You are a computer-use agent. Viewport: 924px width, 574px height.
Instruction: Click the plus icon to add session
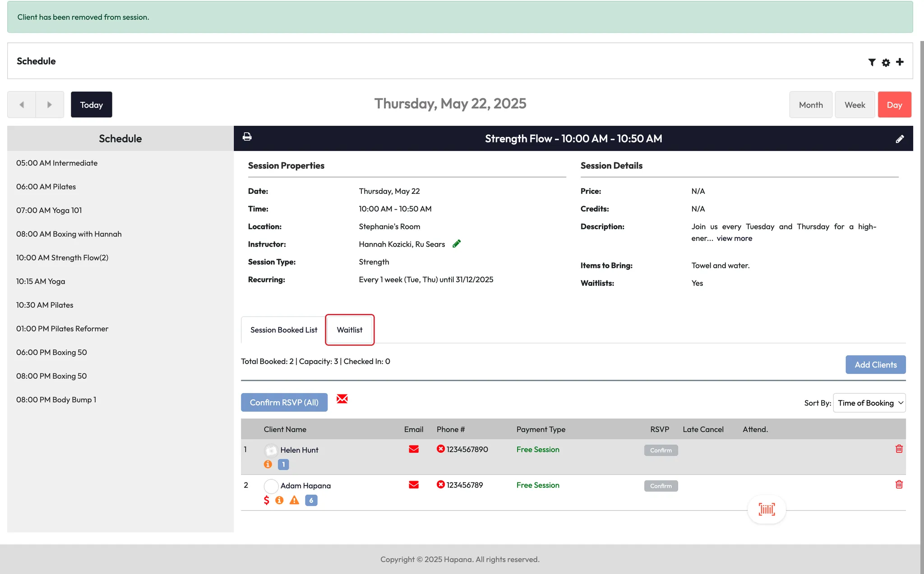coord(900,62)
